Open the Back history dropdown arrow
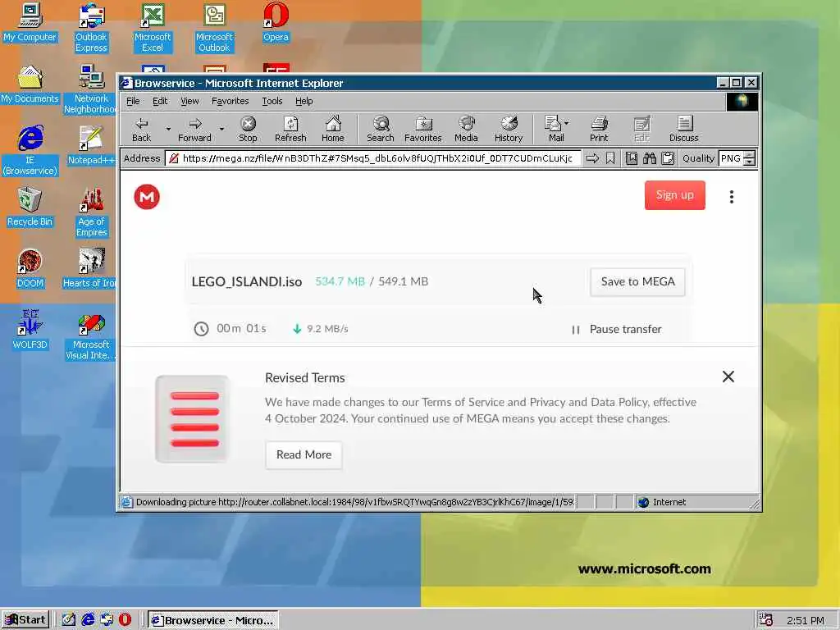The image size is (840, 630). coord(167,129)
